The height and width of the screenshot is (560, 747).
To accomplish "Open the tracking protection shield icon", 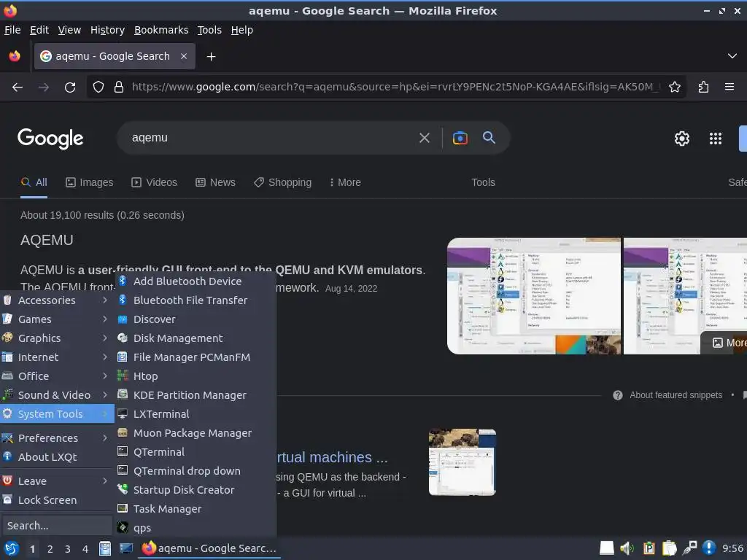I will point(98,87).
